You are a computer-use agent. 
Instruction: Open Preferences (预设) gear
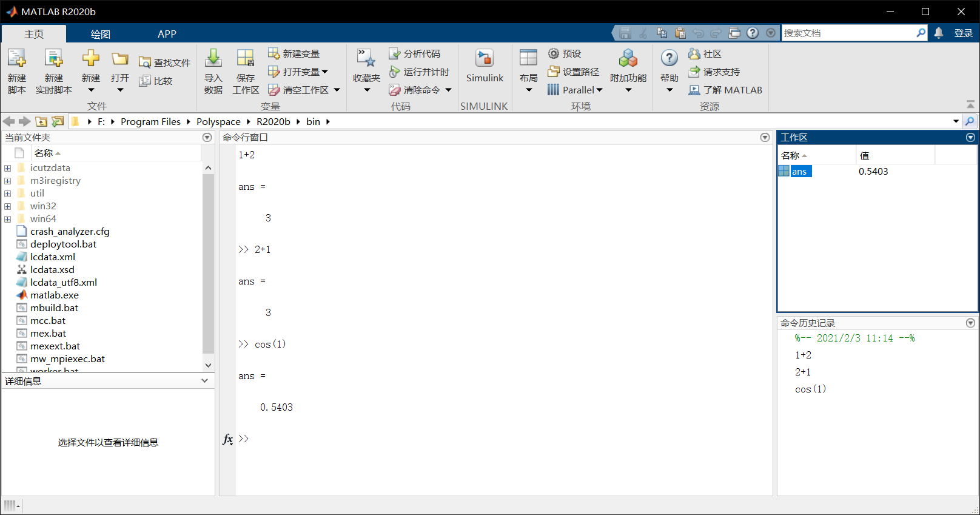coord(565,53)
